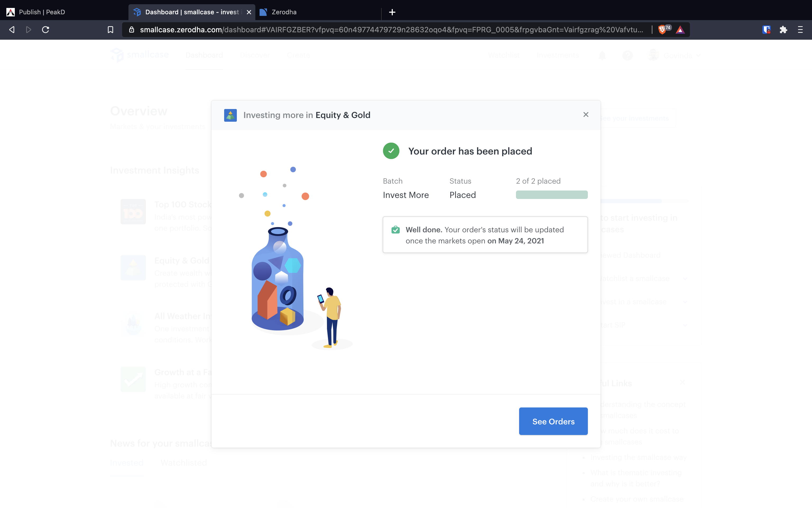Open the Dashboard nav item
Viewport: 812px width, 508px height.
pos(204,55)
